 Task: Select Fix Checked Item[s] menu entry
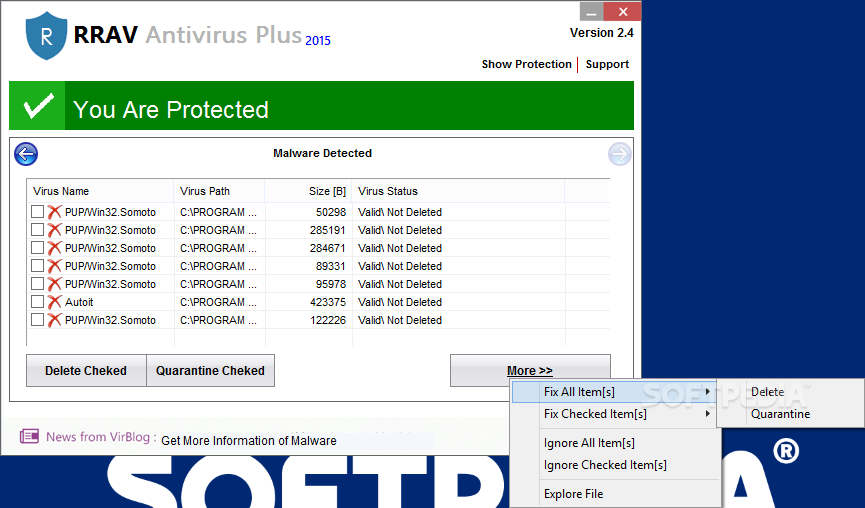614,414
